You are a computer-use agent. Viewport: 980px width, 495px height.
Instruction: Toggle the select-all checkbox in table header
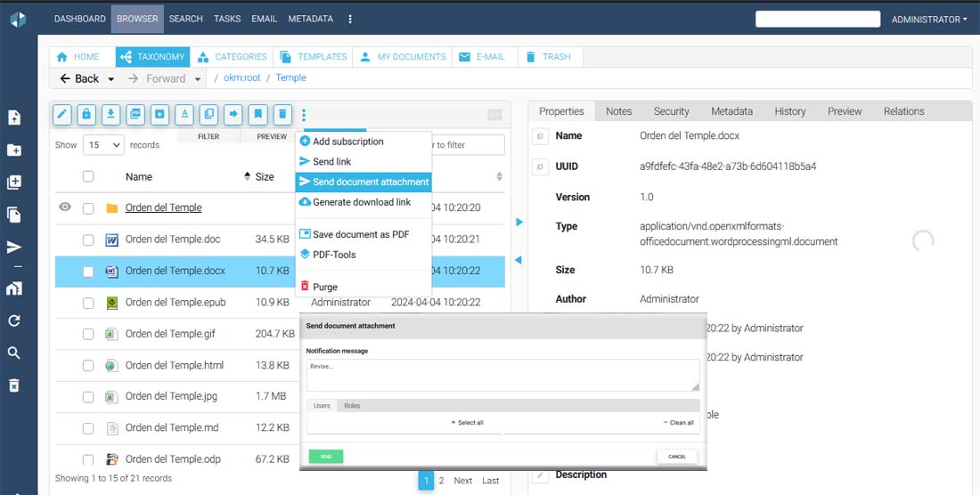(88, 176)
